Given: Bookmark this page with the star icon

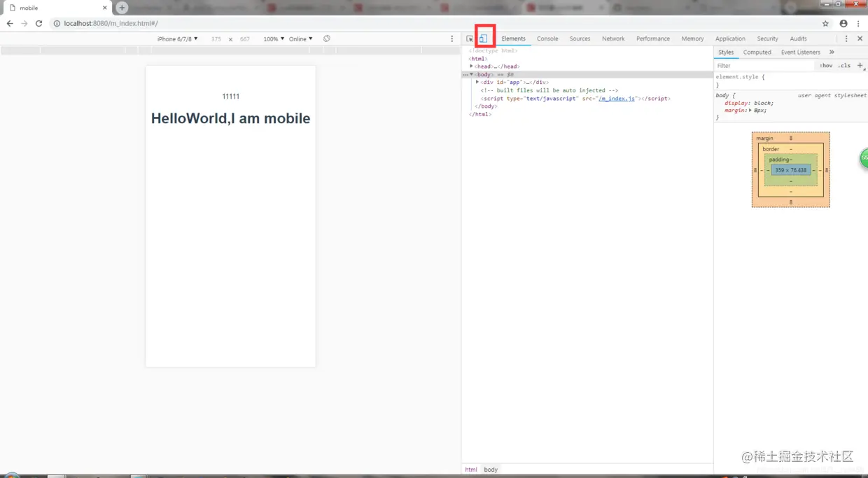Looking at the screenshot, I should pyautogui.click(x=825, y=23).
